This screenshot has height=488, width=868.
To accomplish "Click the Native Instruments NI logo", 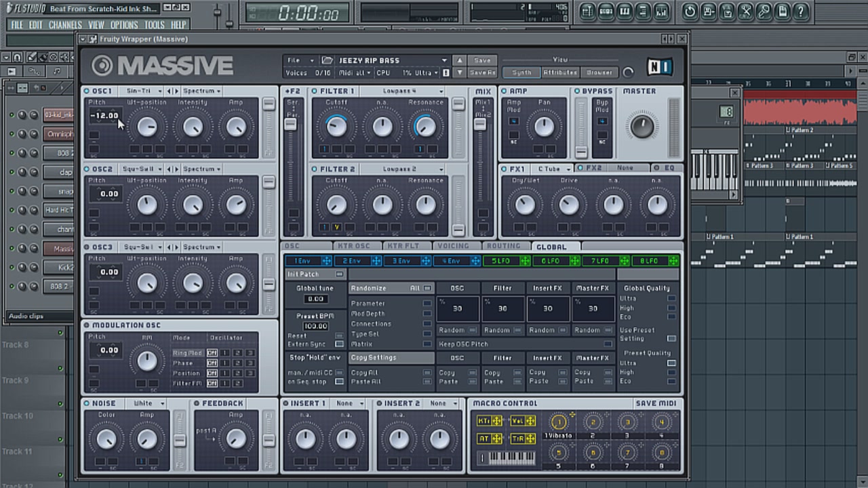I will click(x=659, y=66).
